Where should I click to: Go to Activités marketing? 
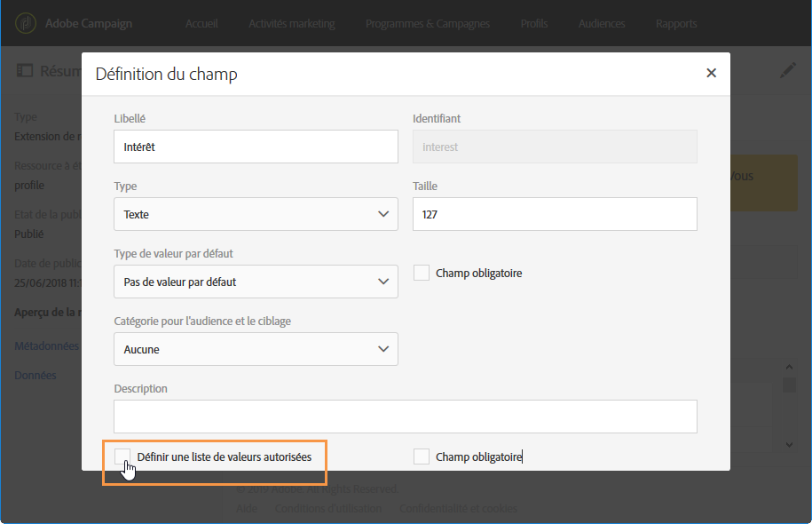(x=292, y=24)
